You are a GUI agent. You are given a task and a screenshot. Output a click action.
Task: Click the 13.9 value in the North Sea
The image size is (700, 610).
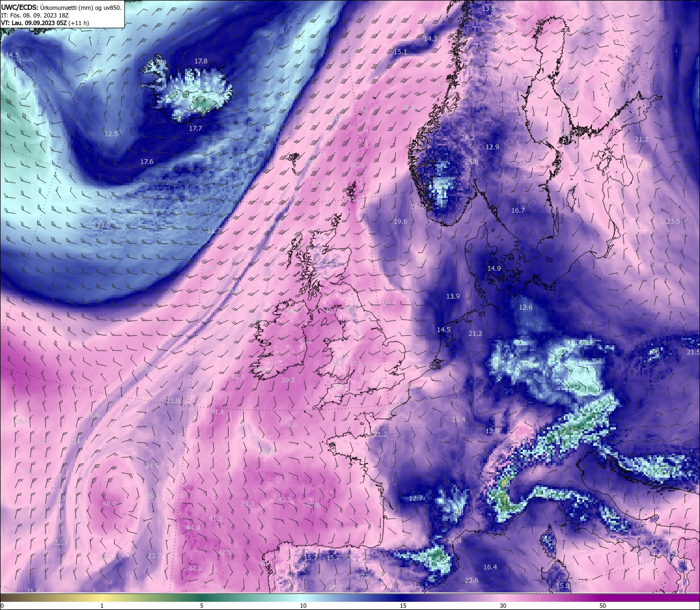453,297
